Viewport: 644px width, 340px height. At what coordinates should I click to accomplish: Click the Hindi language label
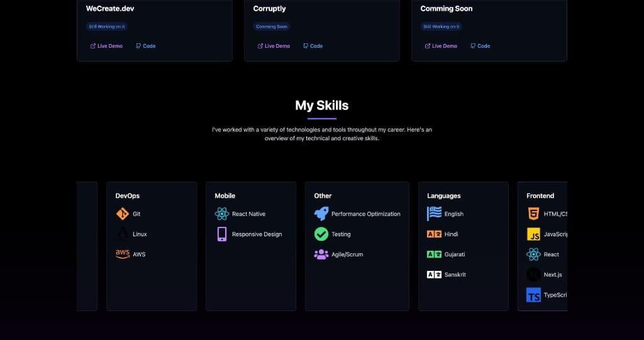[x=452, y=234]
